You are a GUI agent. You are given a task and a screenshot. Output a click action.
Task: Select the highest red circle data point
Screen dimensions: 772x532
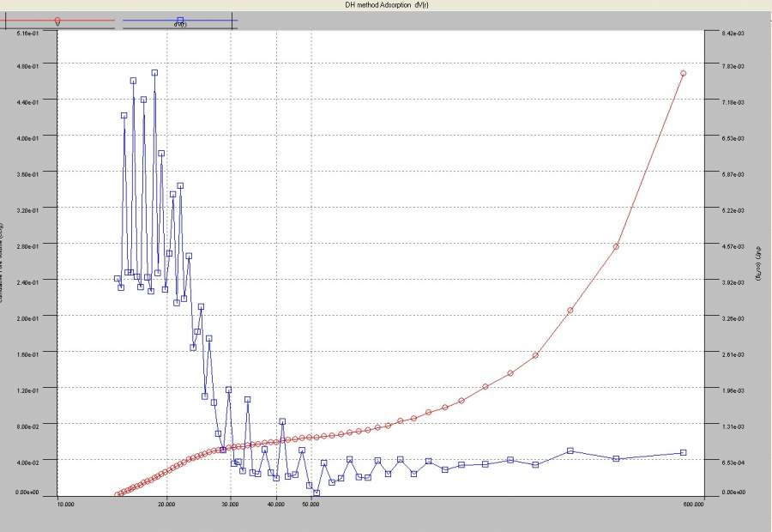click(x=684, y=74)
